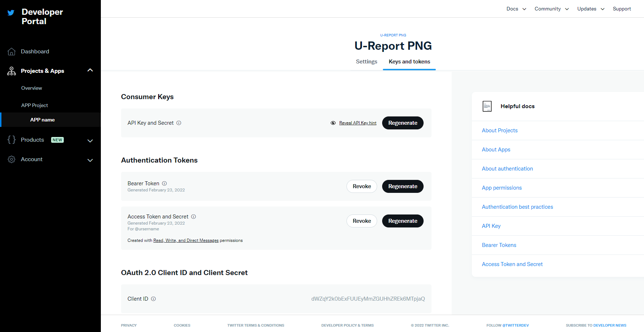Open Twitter Terms & Conditions footer link
644x332 pixels.
[x=256, y=326]
